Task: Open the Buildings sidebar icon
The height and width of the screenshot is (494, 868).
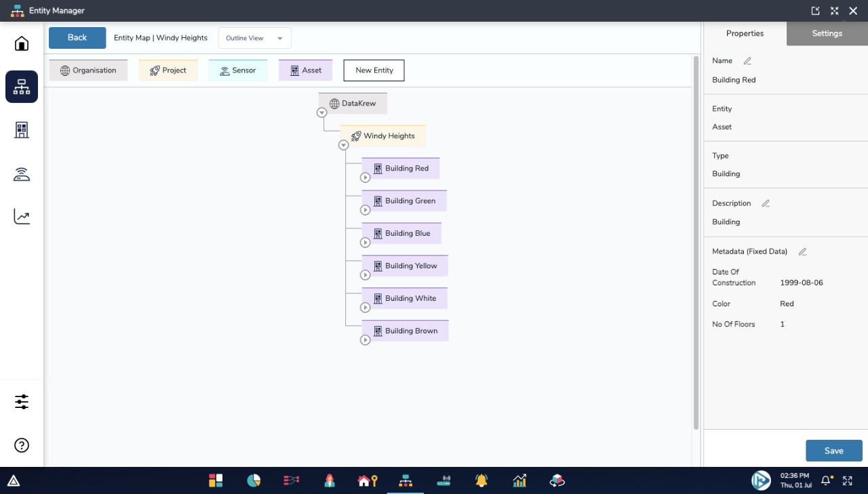Action: tap(22, 130)
